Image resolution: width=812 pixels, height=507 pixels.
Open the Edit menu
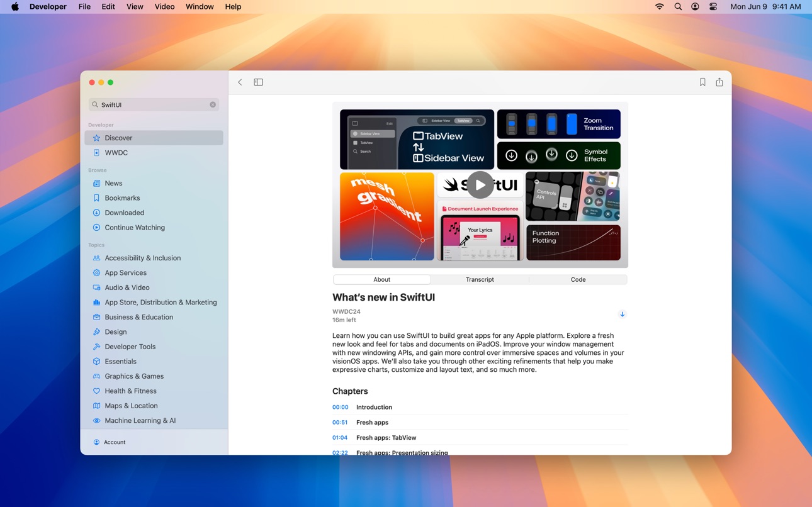(108, 6)
